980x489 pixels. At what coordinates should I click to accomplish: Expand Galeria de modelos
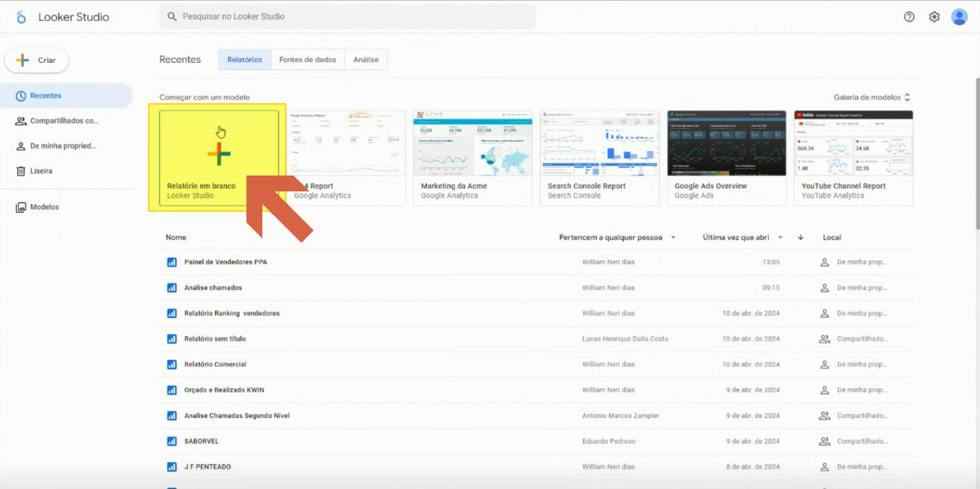point(872,98)
